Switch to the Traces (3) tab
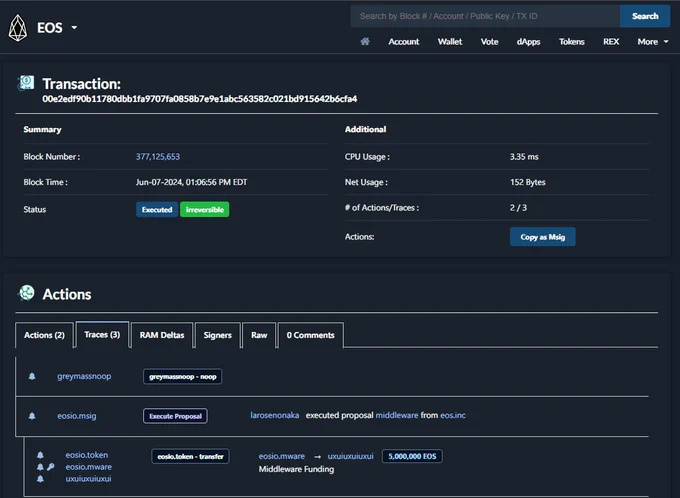The height and width of the screenshot is (498, 680). (102, 334)
